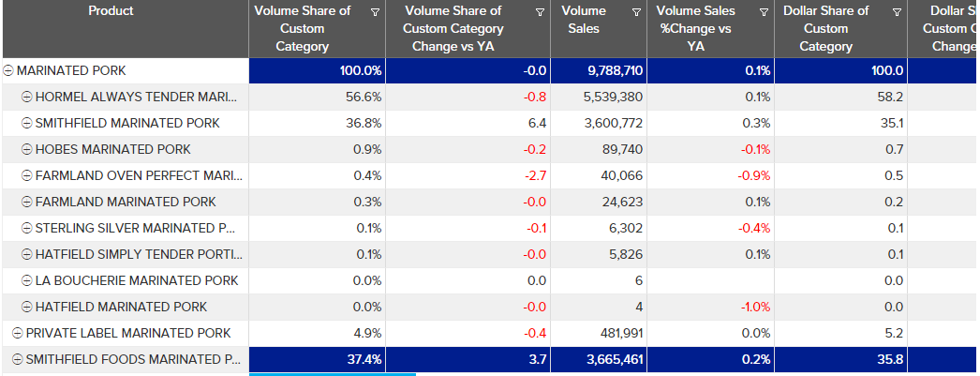Open filter on Volume Sales %Change vs YA
This screenshot has height=376, width=980.
764,12
